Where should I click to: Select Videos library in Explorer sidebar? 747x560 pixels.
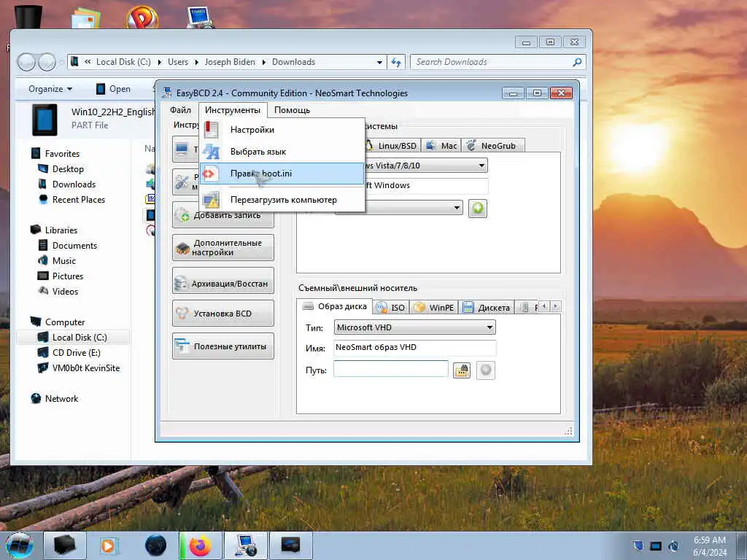coord(65,292)
